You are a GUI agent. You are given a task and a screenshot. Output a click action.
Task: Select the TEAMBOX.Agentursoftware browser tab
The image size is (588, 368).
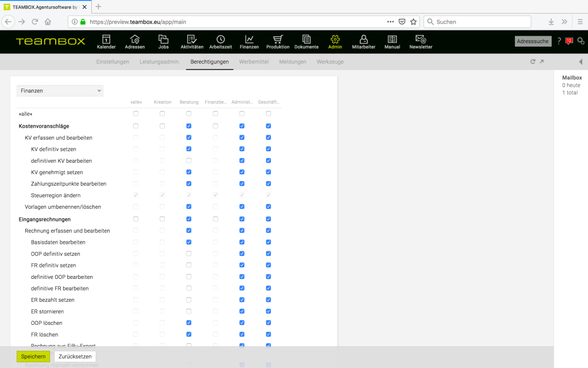[45, 7]
